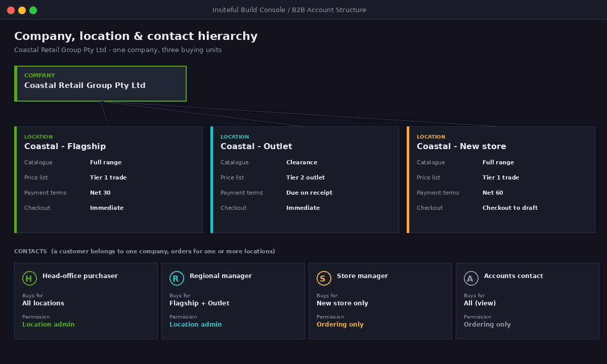Click the 'All (view)' buys-for value
This screenshot has width=607, height=364.
click(480, 303)
